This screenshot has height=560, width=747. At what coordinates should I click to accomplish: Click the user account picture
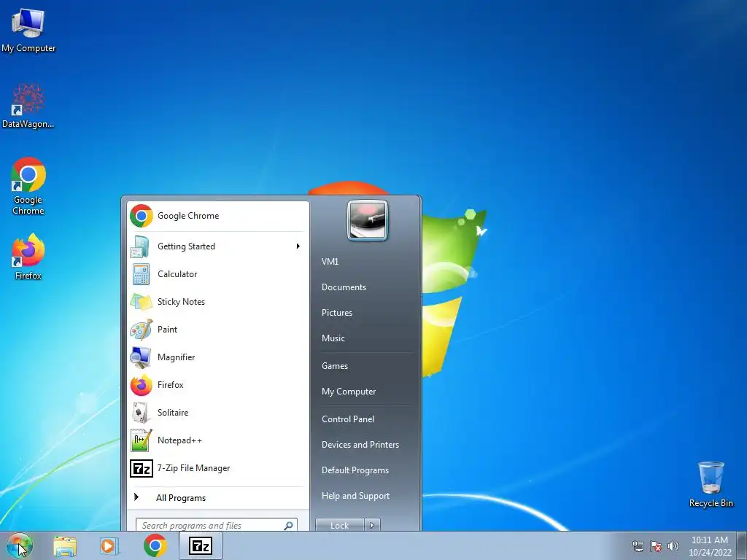[x=368, y=220]
